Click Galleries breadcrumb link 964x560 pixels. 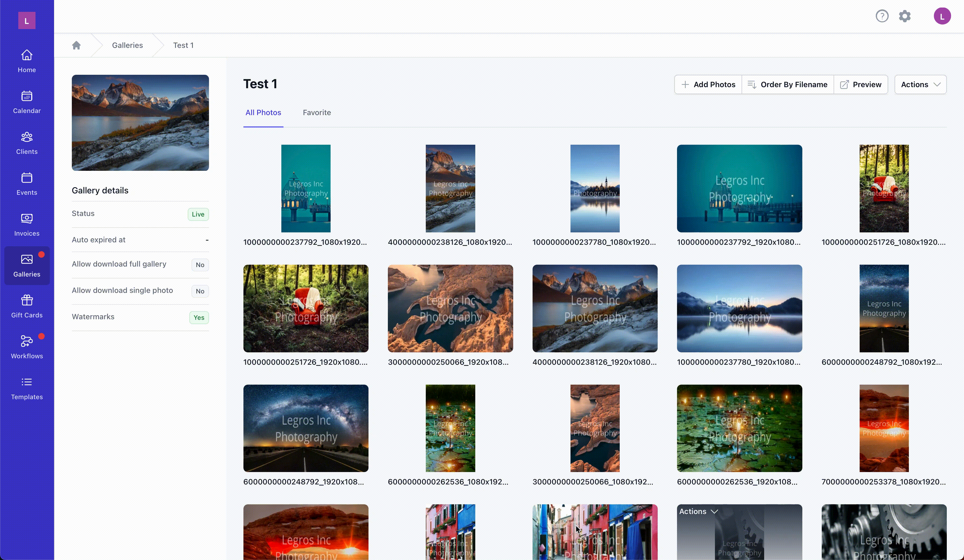127,45
